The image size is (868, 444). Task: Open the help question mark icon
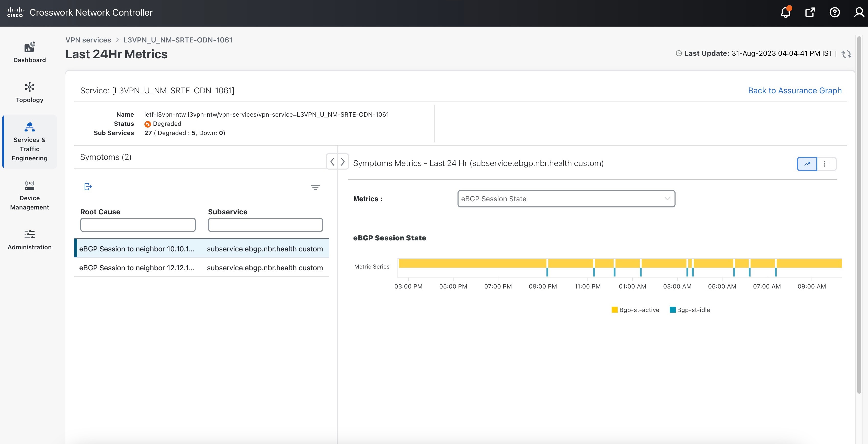pyautogui.click(x=834, y=13)
